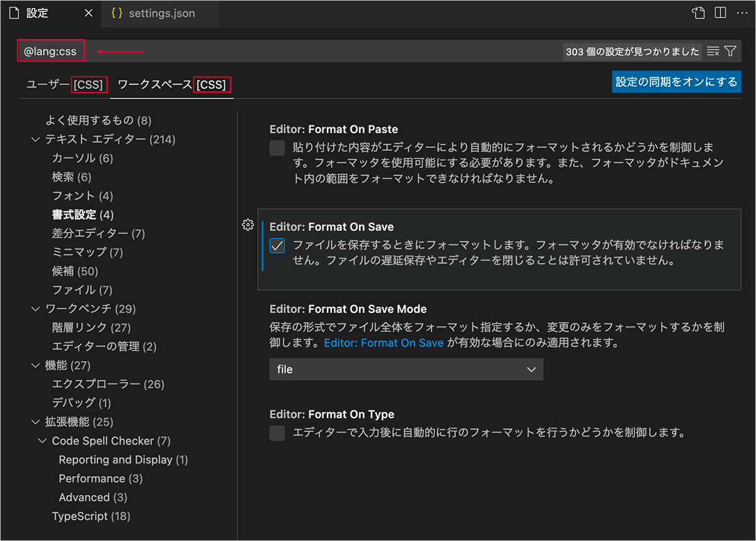This screenshot has height=541, width=756.
Task: Open the more actions ellipsis menu
Action: pyautogui.click(x=742, y=13)
